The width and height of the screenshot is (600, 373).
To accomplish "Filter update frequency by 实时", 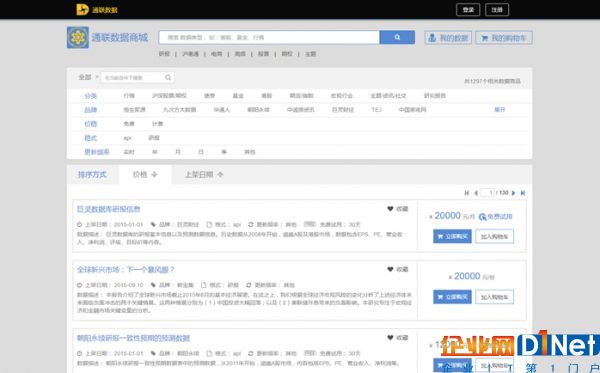I will coord(129,152).
